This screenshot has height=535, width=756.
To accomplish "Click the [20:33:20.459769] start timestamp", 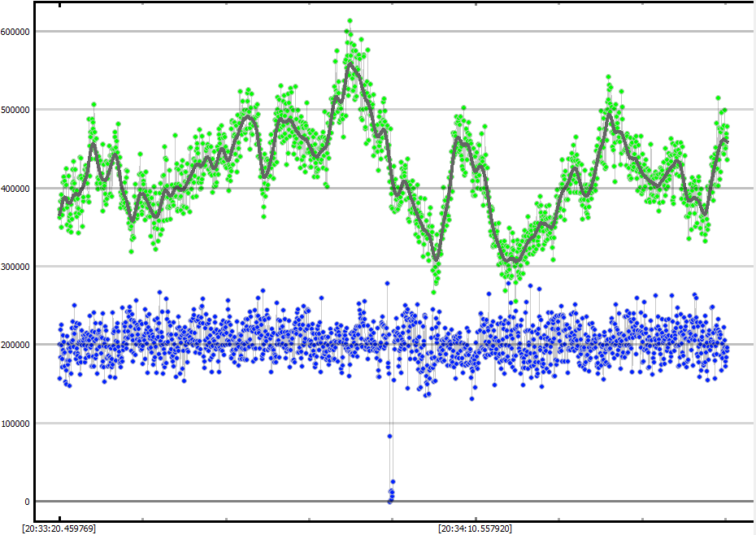I will click(x=59, y=528).
